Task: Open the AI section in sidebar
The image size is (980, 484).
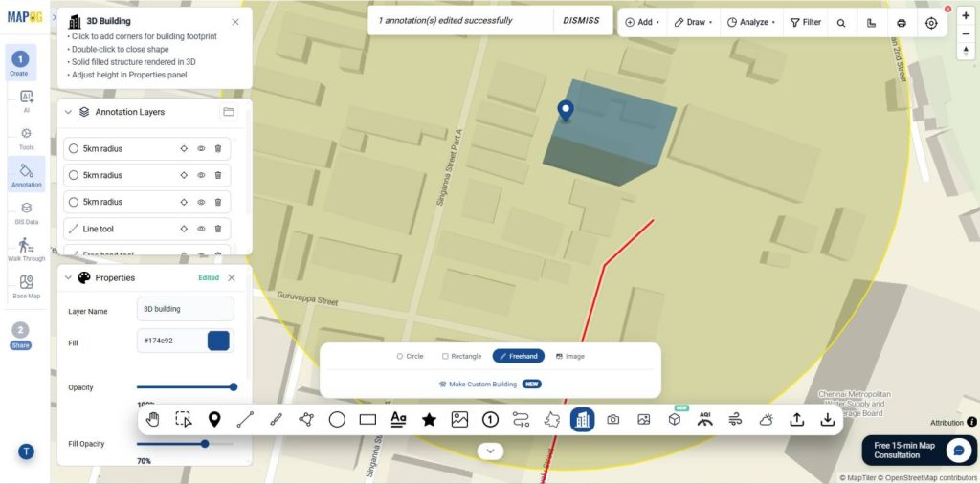Action: [x=26, y=100]
